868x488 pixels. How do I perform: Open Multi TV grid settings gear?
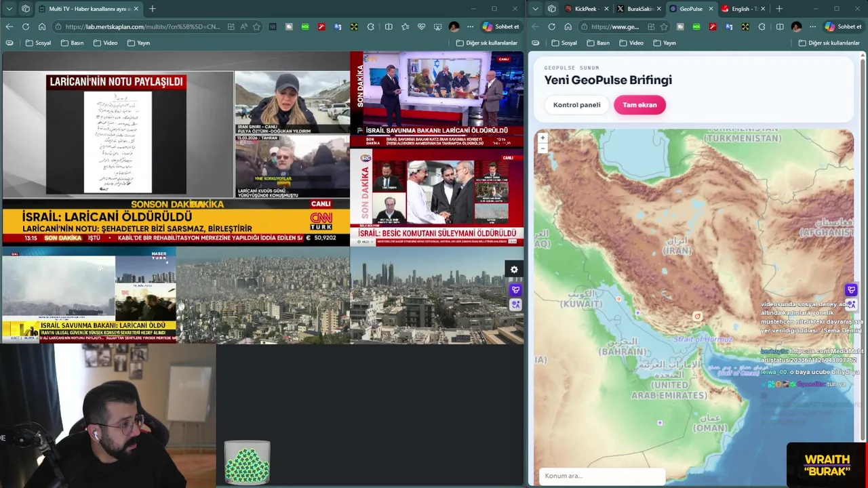click(514, 270)
